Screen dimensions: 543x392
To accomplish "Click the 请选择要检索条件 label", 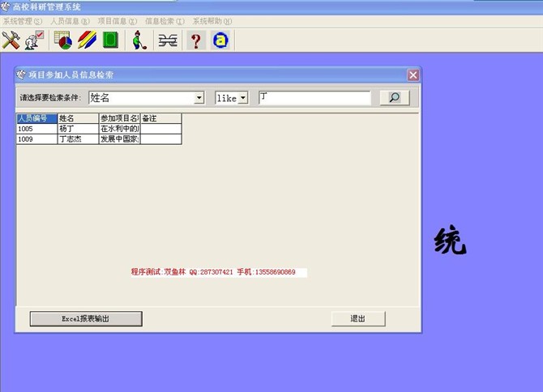I will tap(50, 98).
